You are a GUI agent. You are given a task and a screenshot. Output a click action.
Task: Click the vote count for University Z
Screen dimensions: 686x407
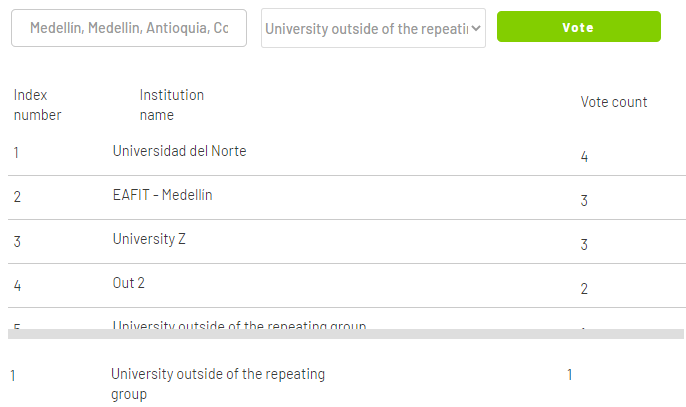(x=584, y=245)
